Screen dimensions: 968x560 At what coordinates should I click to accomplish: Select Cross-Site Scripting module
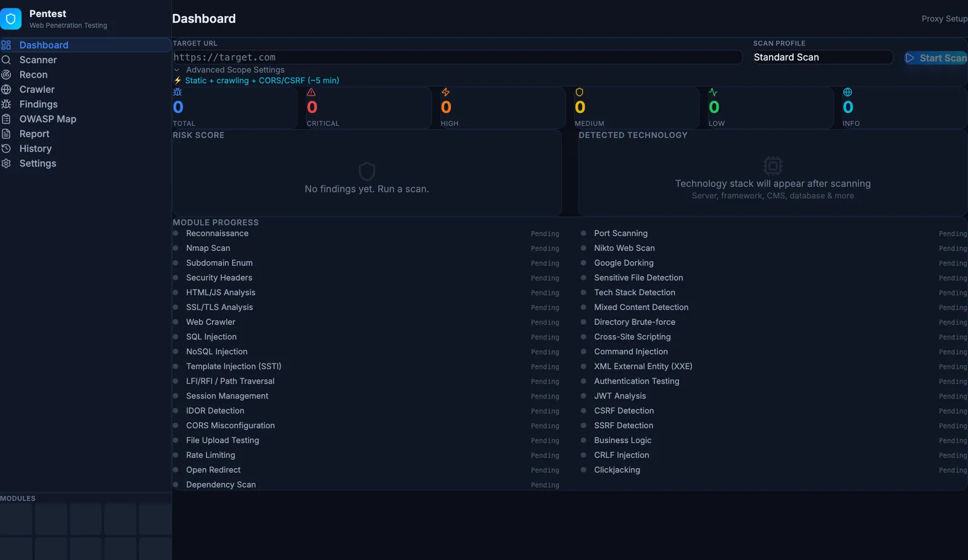[774, 337]
